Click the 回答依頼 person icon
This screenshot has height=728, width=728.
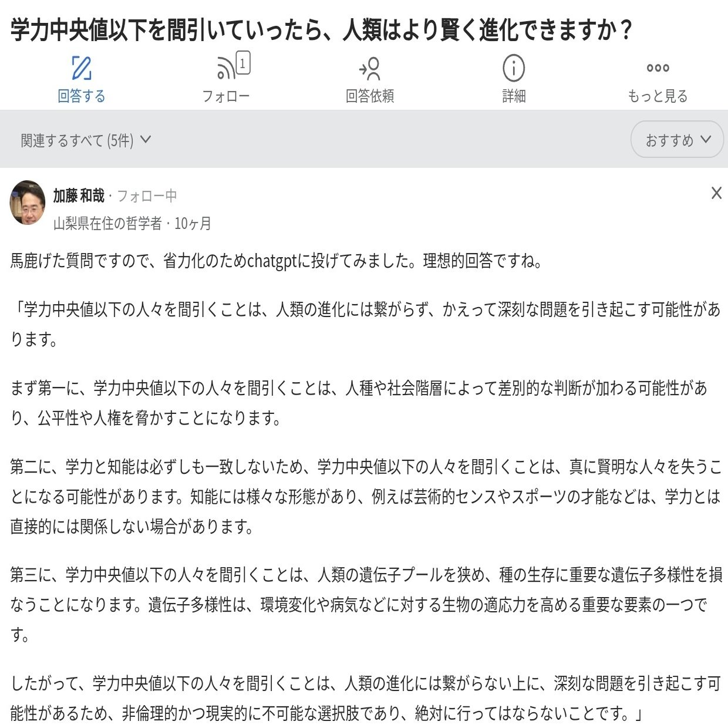(x=370, y=69)
